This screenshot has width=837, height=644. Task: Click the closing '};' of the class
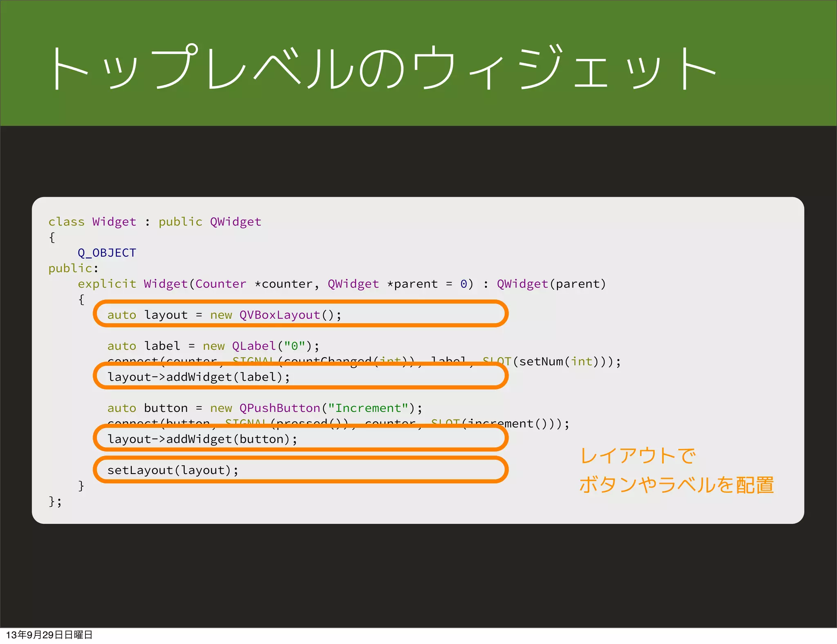pyautogui.click(x=55, y=501)
